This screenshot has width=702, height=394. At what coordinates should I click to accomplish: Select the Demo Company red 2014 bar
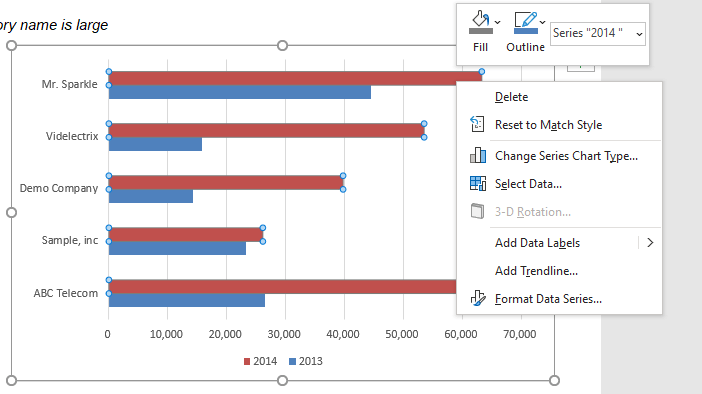(x=226, y=182)
